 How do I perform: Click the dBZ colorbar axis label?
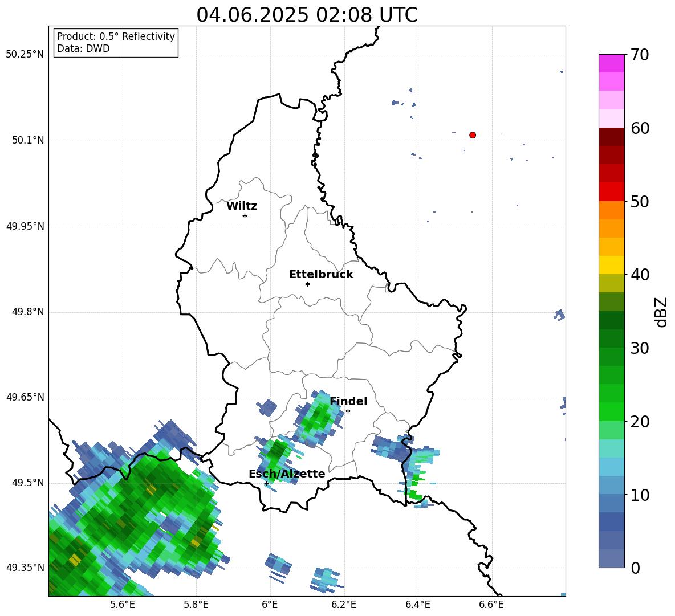[x=662, y=312]
